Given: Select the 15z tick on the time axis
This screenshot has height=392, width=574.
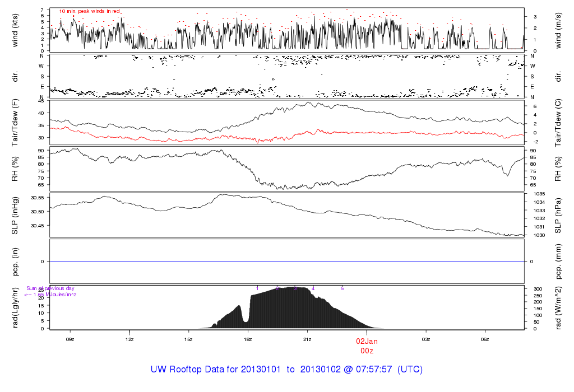Looking at the screenshot, I should click(188, 339).
